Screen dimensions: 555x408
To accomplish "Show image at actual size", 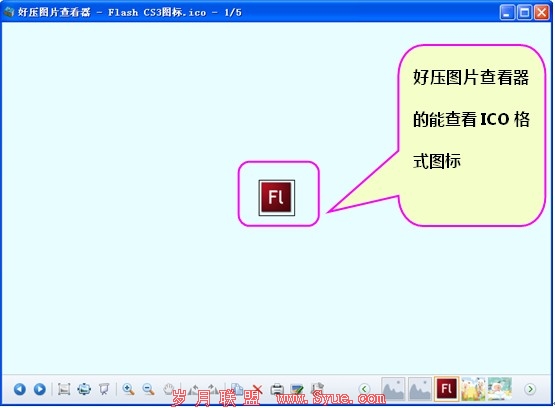I will pyautogui.click(x=64, y=389).
